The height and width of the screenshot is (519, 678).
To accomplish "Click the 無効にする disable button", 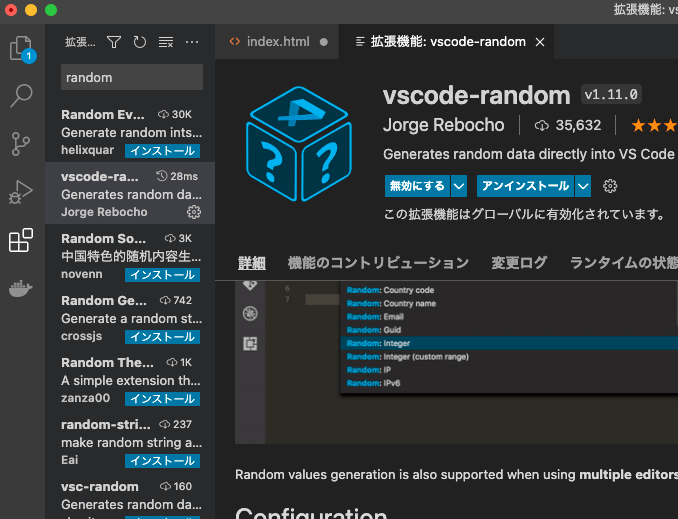I will pos(417,186).
